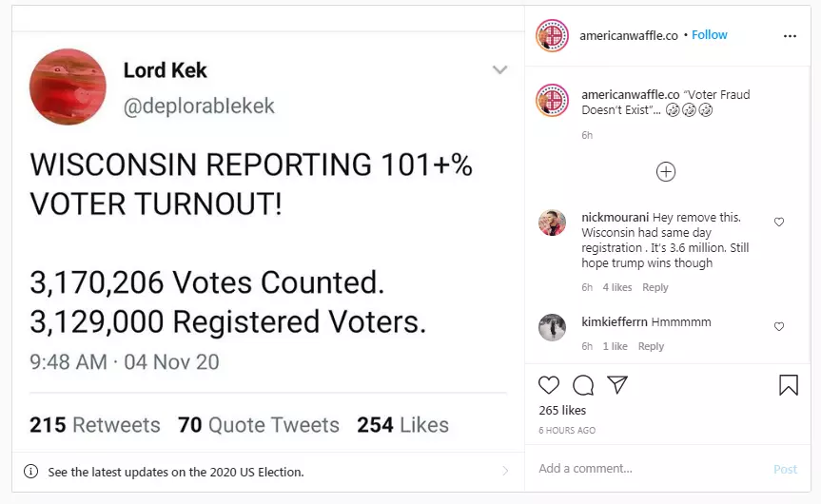Reply to kimkiefferrn's comment
Viewport: 821px width, 504px height.
coord(651,346)
